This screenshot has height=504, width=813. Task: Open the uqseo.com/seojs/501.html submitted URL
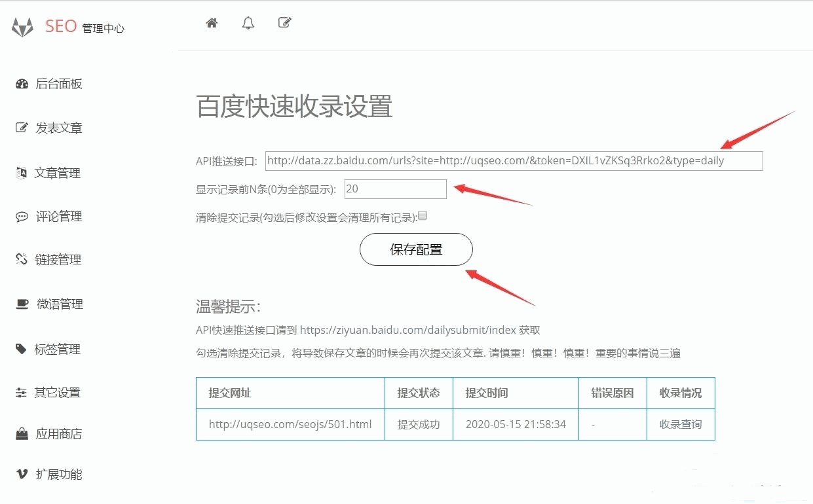290,424
